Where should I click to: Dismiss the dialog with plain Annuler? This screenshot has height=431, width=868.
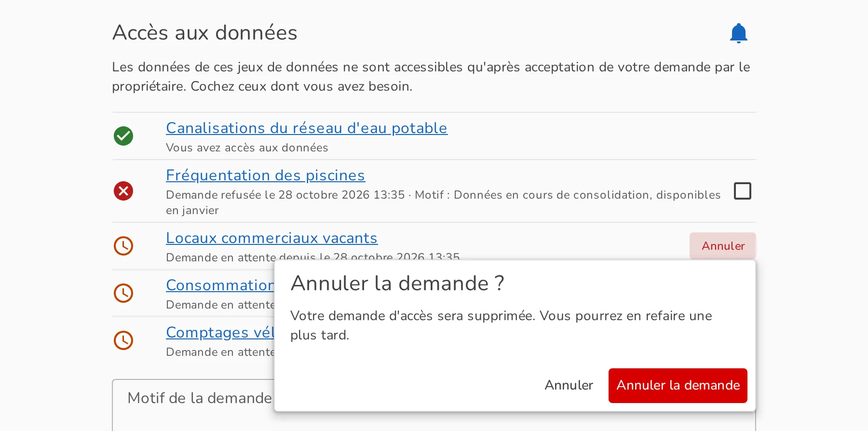click(569, 385)
